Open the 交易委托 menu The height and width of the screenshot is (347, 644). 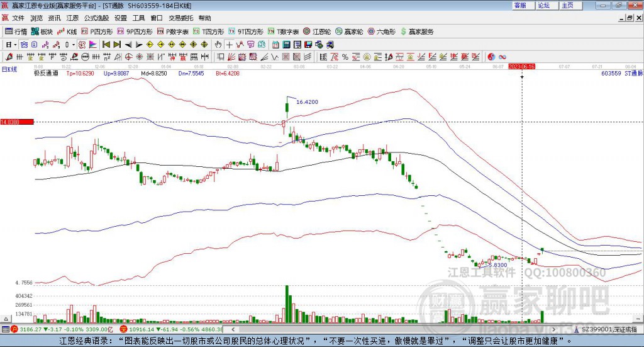[180, 18]
